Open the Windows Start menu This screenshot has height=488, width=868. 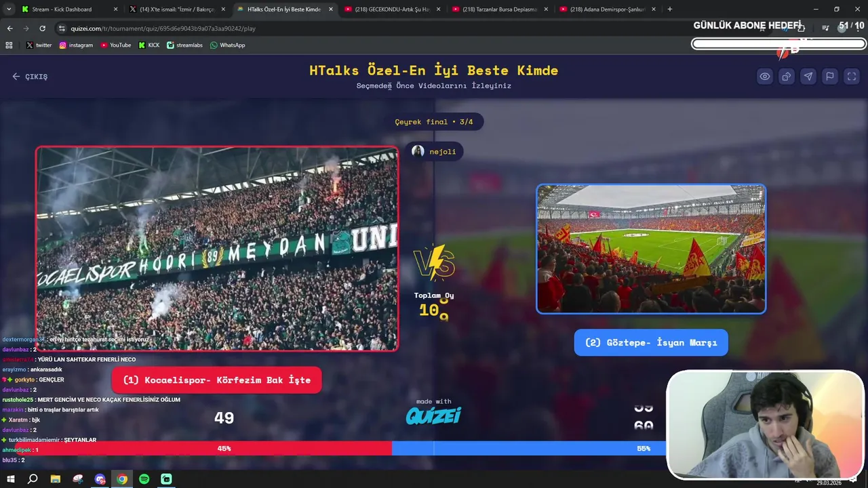(11, 479)
